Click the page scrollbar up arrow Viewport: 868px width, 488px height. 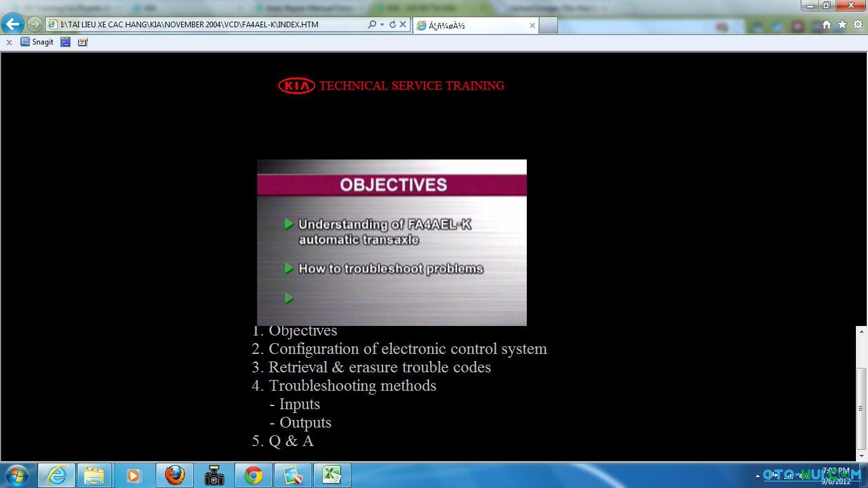(x=862, y=331)
